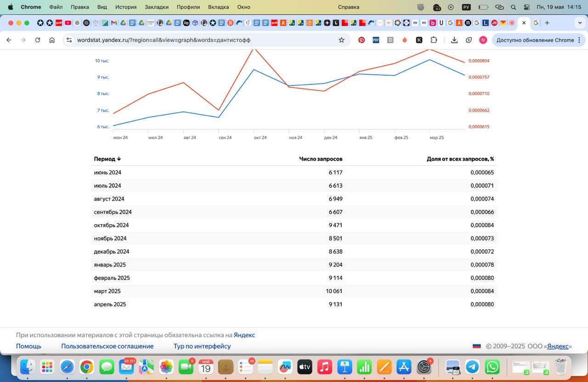Open Control Center in the menu bar
The width and height of the screenshot is (588, 382).
527,7
